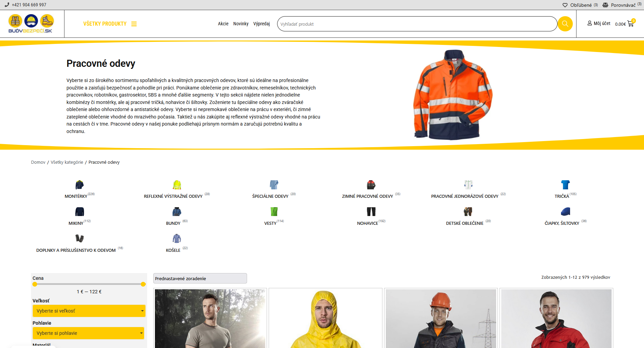Click the blue Tričká t-shirt icon
This screenshot has height=348, width=644.
point(565,185)
